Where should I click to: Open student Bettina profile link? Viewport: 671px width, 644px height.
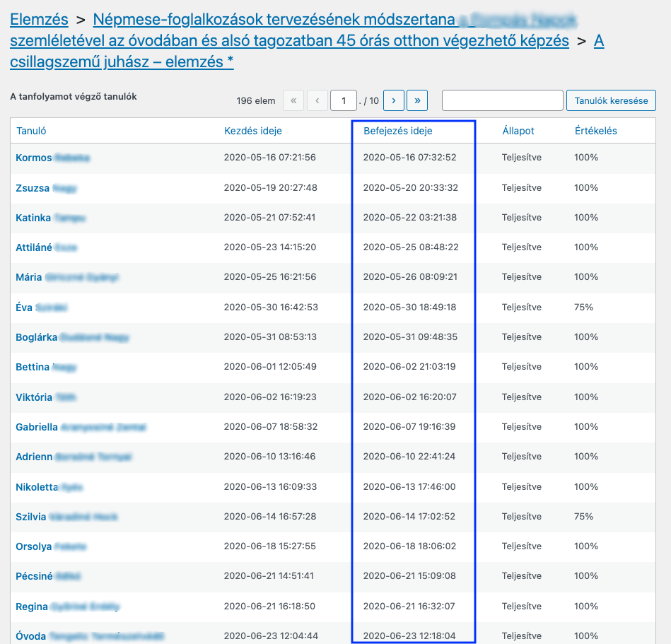pos(46,367)
